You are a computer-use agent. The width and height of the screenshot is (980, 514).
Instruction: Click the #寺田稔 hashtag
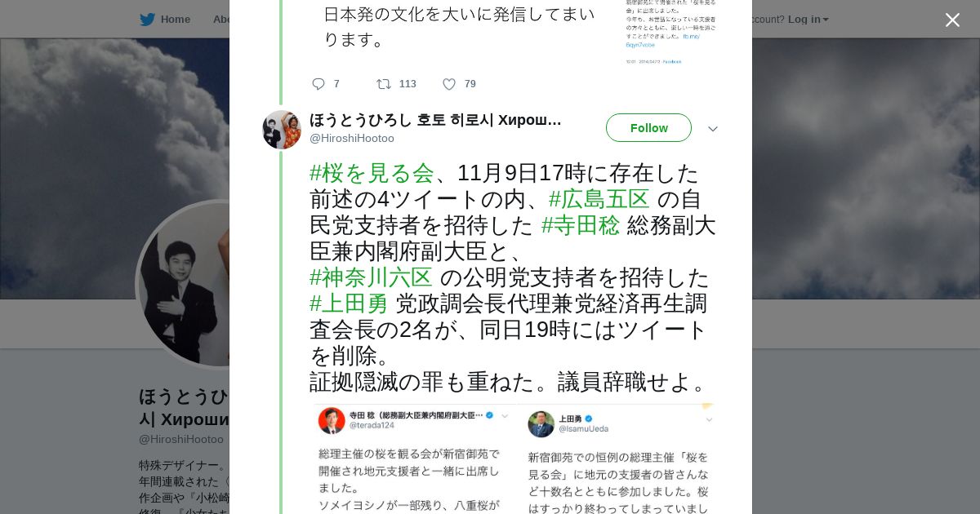pyautogui.click(x=581, y=225)
